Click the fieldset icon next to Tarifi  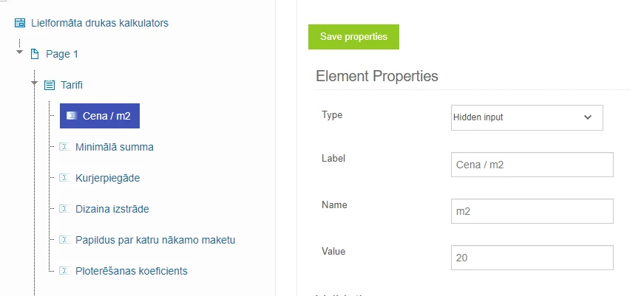tap(50, 85)
